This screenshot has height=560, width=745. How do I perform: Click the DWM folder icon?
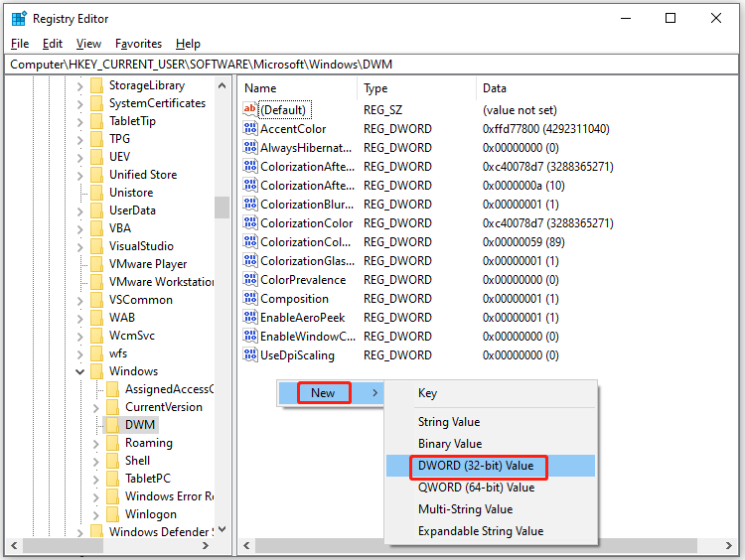(x=112, y=425)
